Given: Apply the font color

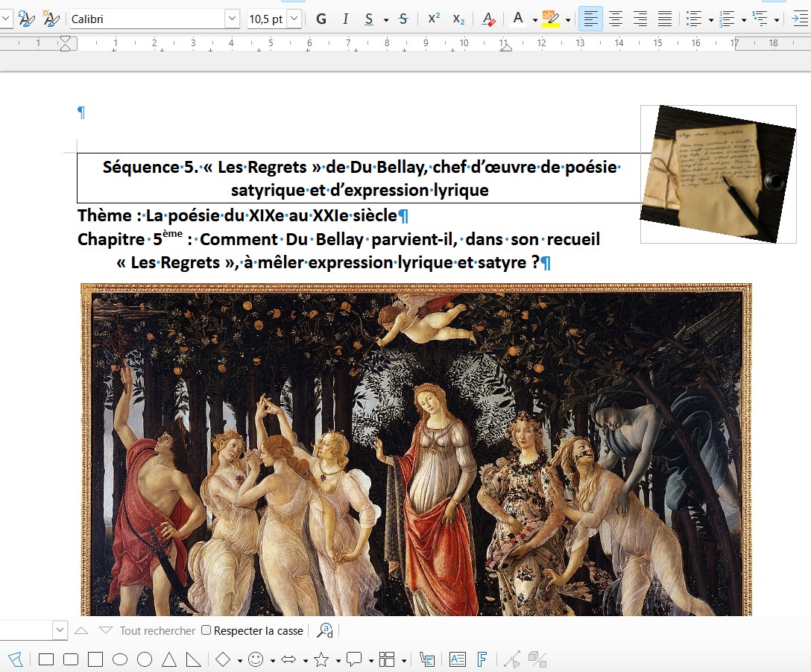Looking at the screenshot, I should coord(518,19).
